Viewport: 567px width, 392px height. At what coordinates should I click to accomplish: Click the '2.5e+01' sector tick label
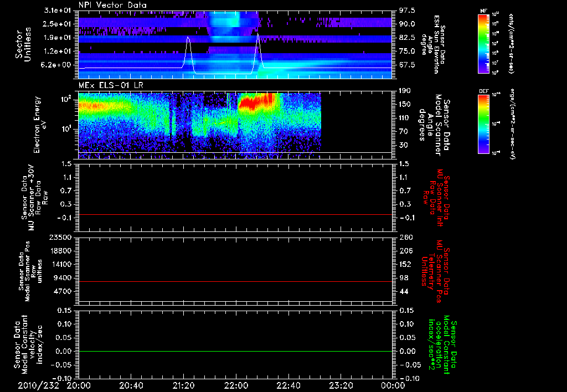tap(58, 24)
